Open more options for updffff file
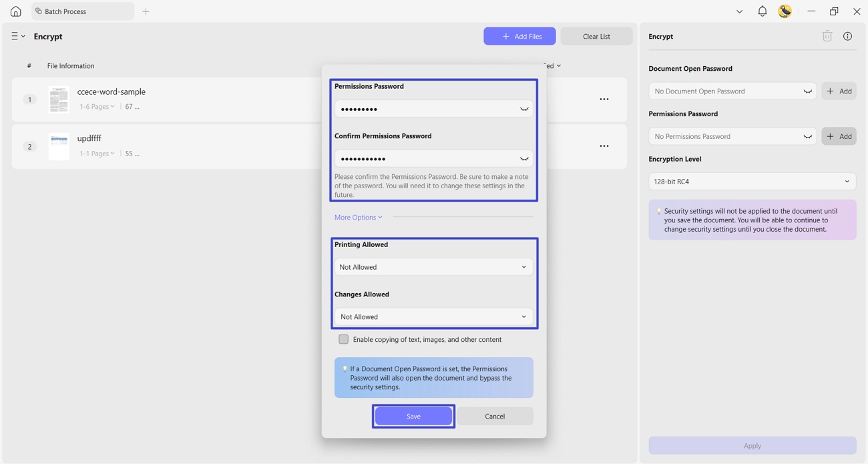Screen dimensions: 868x464 604,146
